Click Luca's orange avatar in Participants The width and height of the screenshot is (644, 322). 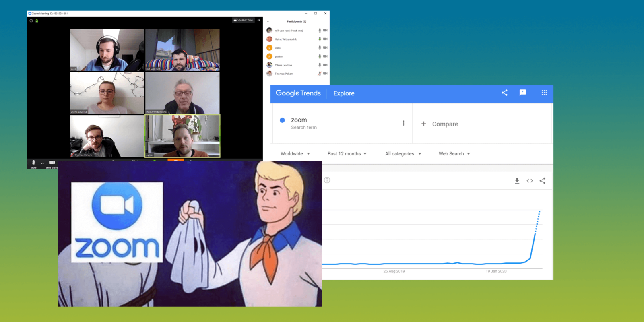coord(269,48)
